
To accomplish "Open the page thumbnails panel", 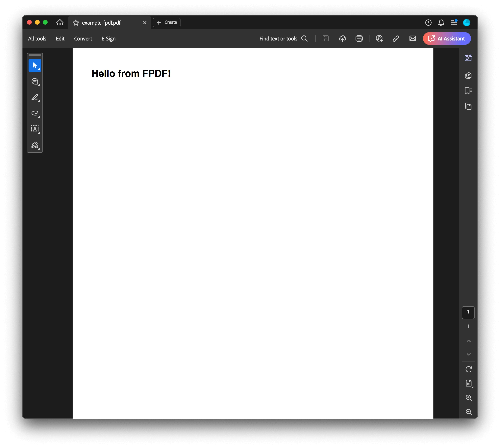I will pos(468,106).
